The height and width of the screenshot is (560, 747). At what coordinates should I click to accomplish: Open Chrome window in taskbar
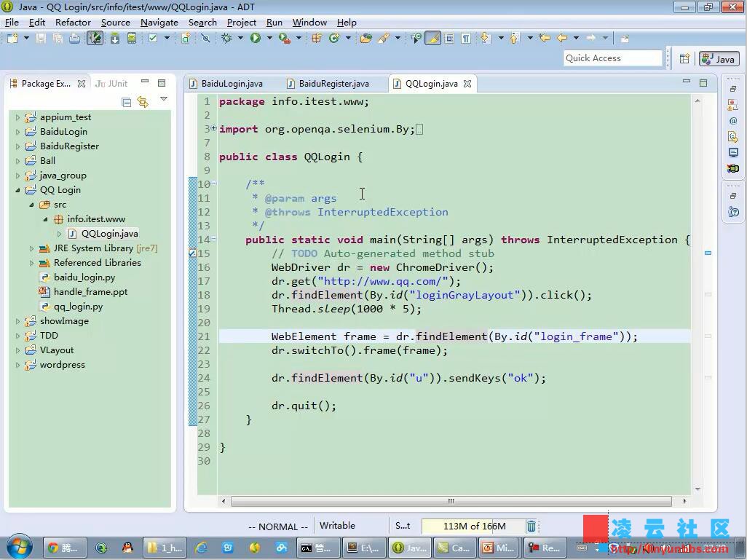point(66,548)
